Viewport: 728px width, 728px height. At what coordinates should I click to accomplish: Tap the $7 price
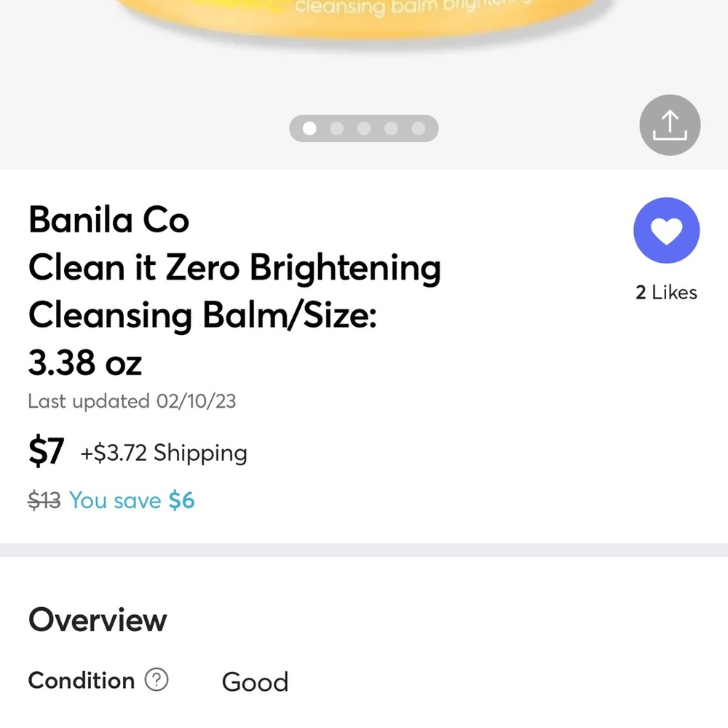click(46, 451)
